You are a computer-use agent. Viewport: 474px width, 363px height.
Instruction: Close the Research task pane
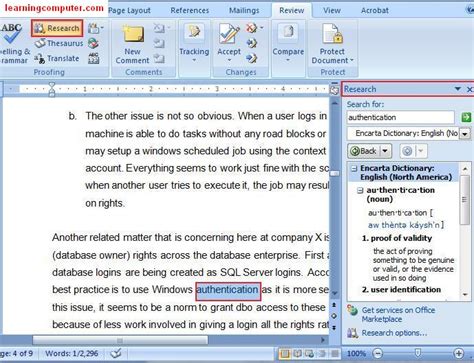[469, 89]
